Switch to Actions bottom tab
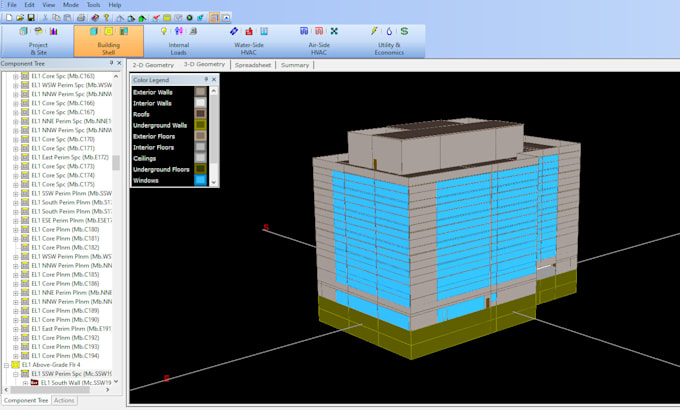Image resolution: width=680 pixels, height=410 pixels. [64, 400]
